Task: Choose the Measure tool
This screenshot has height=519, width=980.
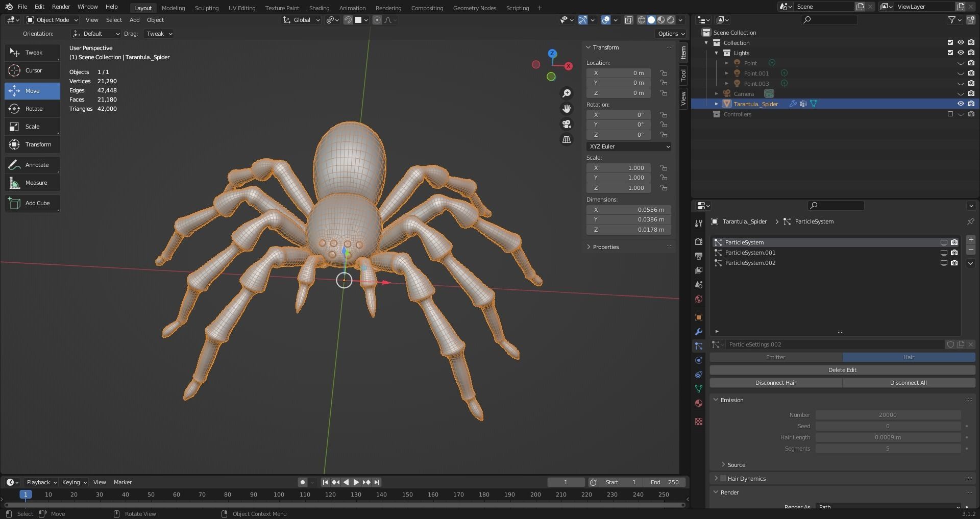Action: click(x=33, y=183)
